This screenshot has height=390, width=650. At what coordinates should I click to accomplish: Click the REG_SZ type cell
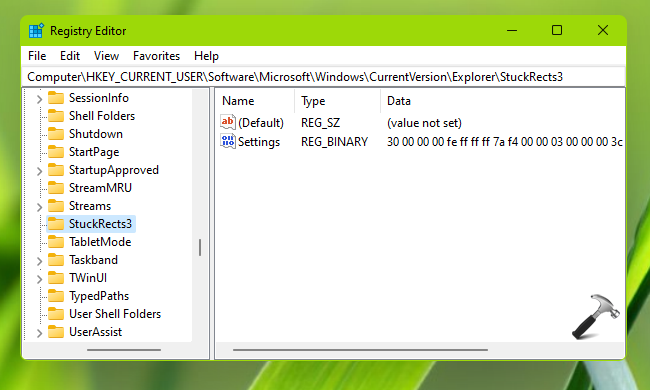tap(320, 123)
